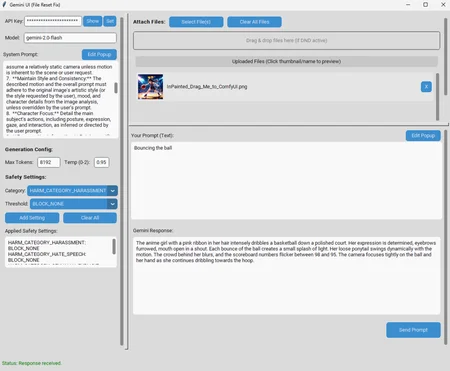Screen dimensions: 450x371
Task: Open Your Prompt Edit Popup button
Action: click(x=423, y=135)
